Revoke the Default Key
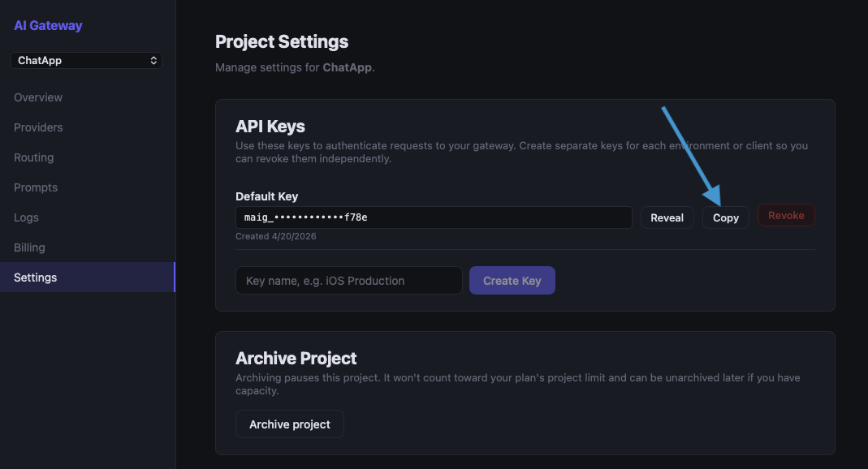Screen dimensions: 868x469 [786, 215]
